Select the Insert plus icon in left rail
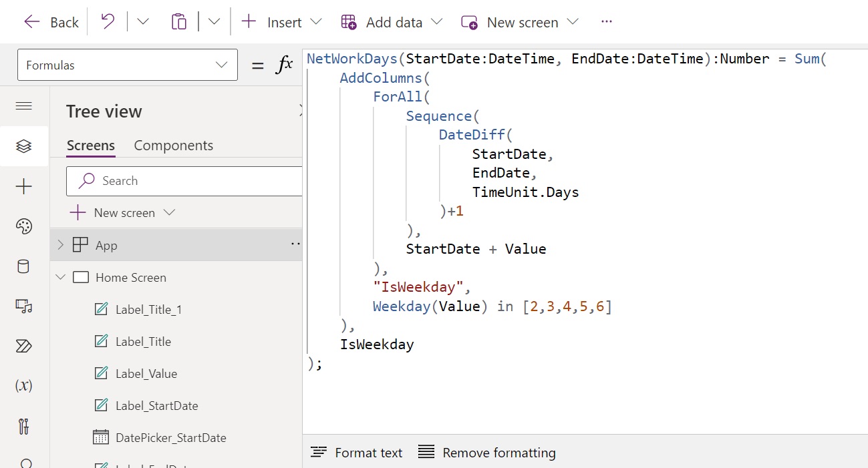Viewport: 868px width, 468px height. (24, 186)
